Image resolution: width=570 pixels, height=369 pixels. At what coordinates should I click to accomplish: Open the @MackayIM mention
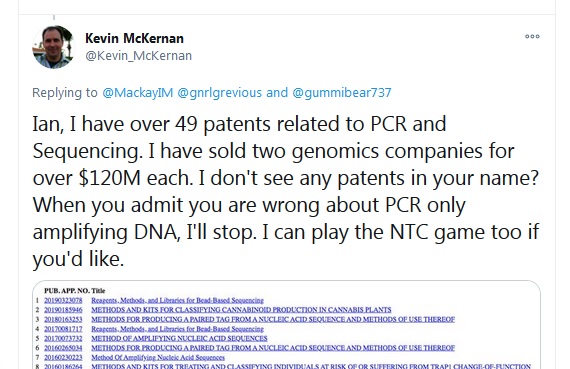137,92
